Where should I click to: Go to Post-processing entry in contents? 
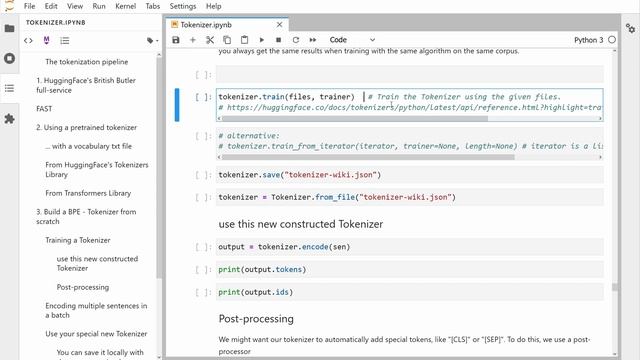click(x=82, y=287)
